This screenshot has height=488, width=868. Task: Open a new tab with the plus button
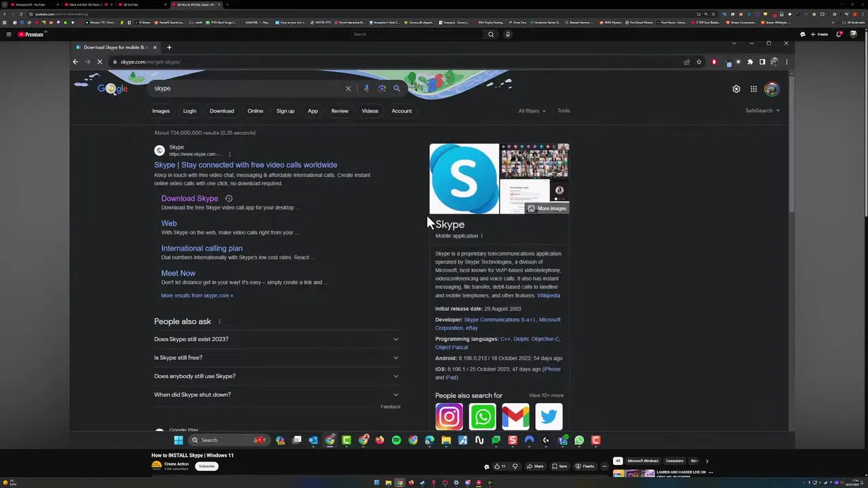coord(169,47)
